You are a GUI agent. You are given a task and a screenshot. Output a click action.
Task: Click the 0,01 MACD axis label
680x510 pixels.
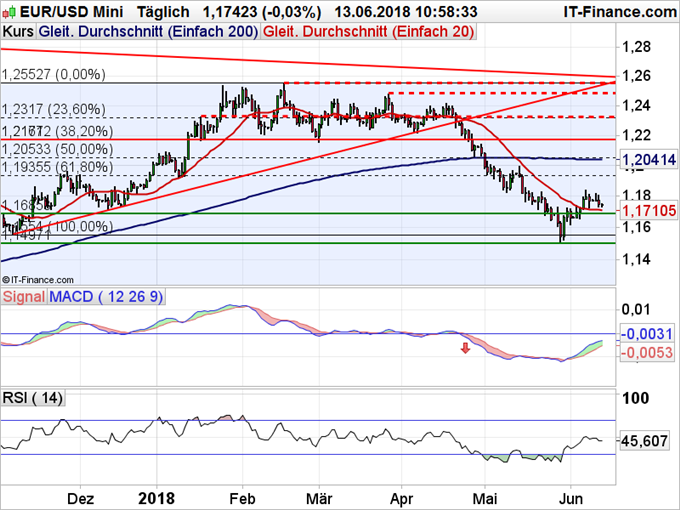coord(636,310)
